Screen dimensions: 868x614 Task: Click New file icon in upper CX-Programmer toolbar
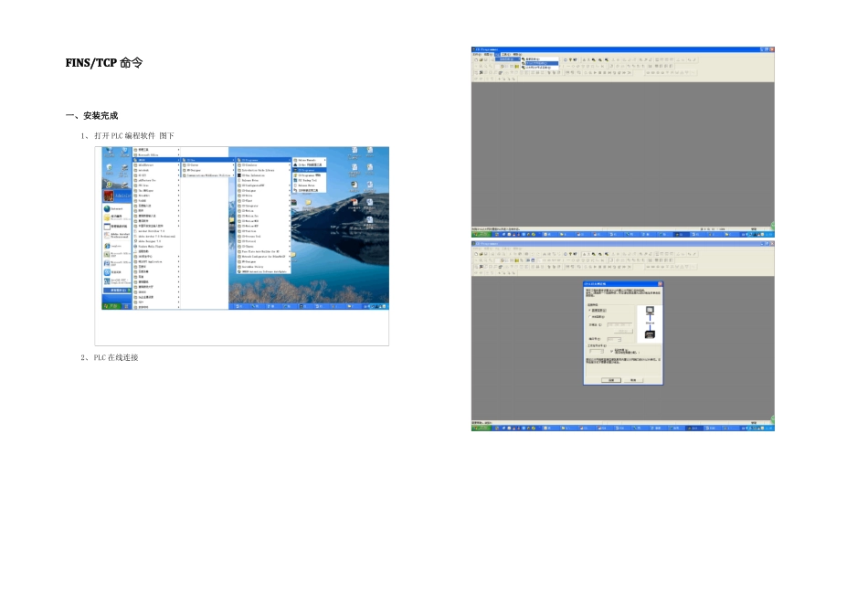point(475,59)
